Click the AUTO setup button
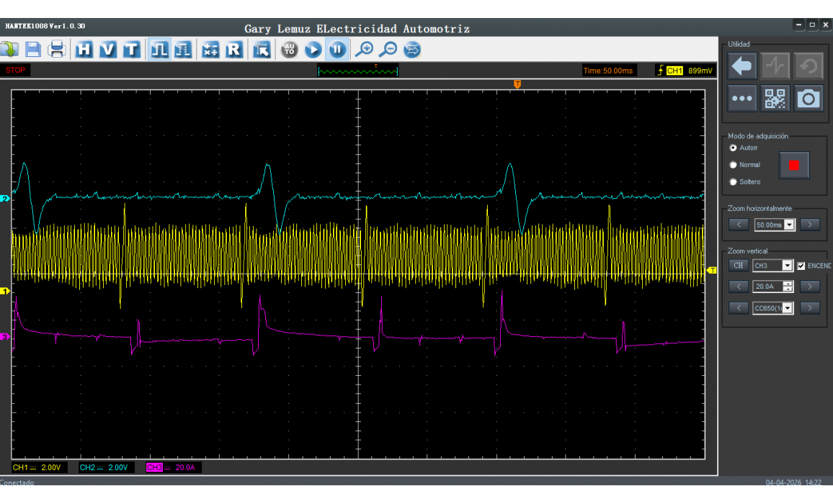 coord(290,50)
